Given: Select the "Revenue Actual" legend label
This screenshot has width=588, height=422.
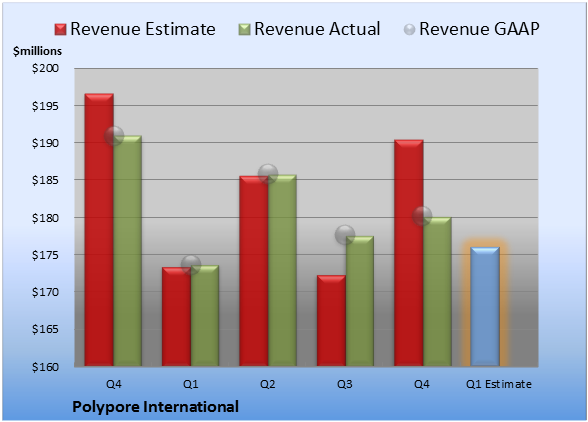Looking at the screenshot, I should point(317,29).
